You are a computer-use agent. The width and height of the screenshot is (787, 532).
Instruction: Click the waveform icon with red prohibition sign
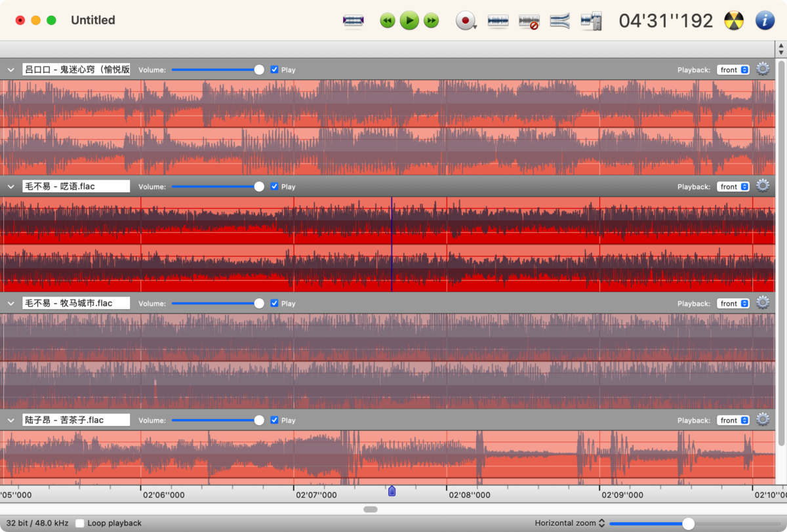(x=529, y=22)
